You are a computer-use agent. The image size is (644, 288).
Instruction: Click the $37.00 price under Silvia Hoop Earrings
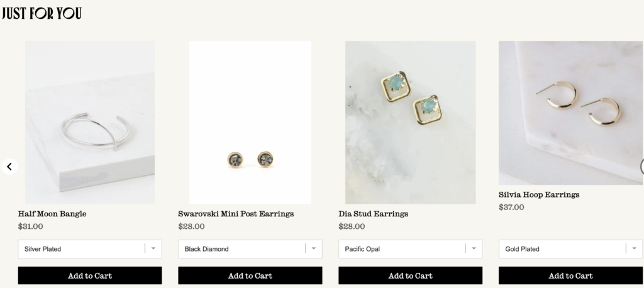(511, 207)
